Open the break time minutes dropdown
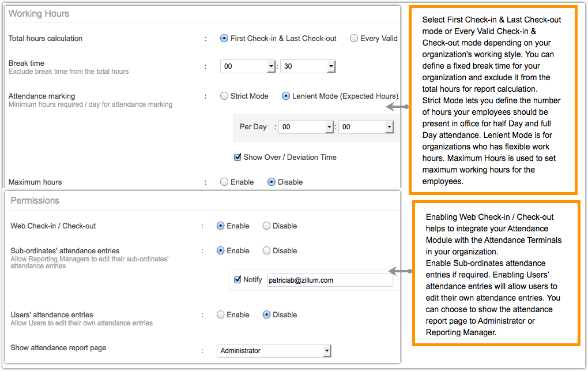This screenshot has width=588, height=371. coord(308,66)
